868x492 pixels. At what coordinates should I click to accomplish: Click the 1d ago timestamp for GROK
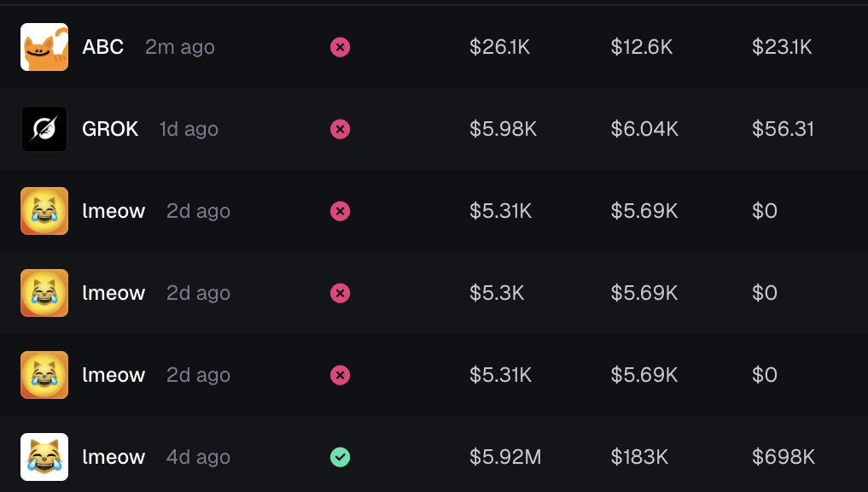[189, 130]
